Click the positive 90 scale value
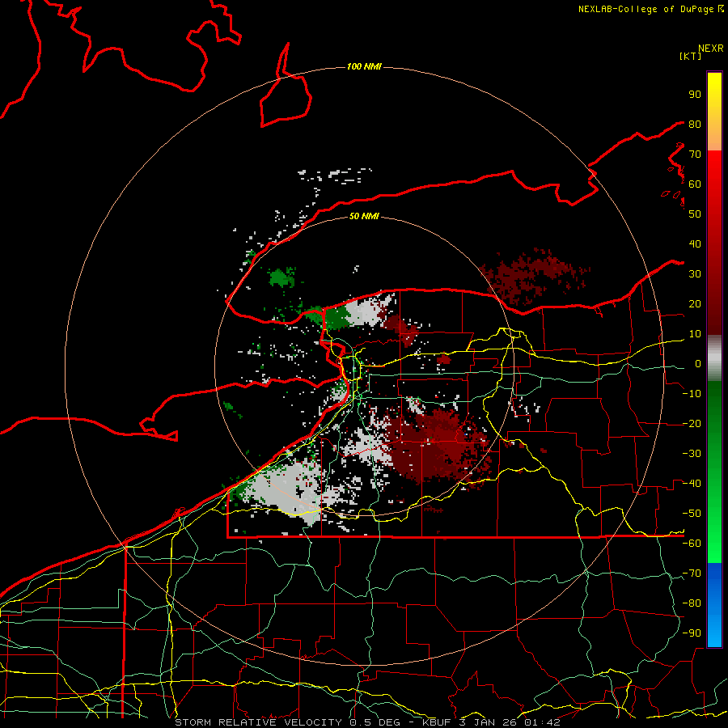The height and width of the screenshot is (728, 728). click(x=695, y=95)
